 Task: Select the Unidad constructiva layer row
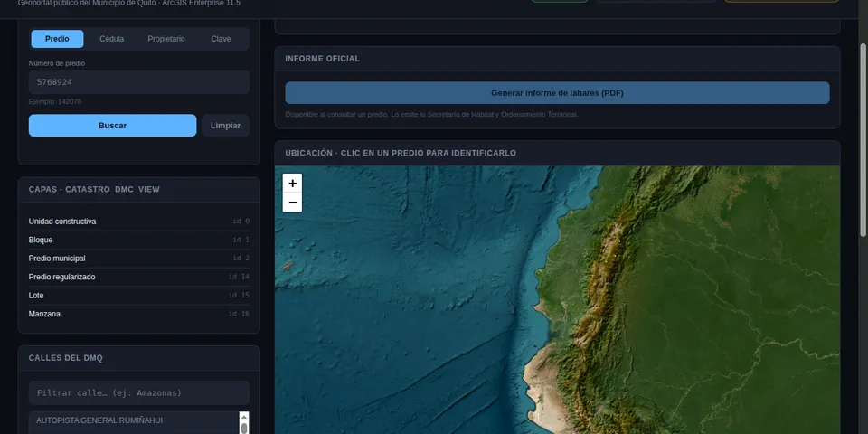point(139,222)
